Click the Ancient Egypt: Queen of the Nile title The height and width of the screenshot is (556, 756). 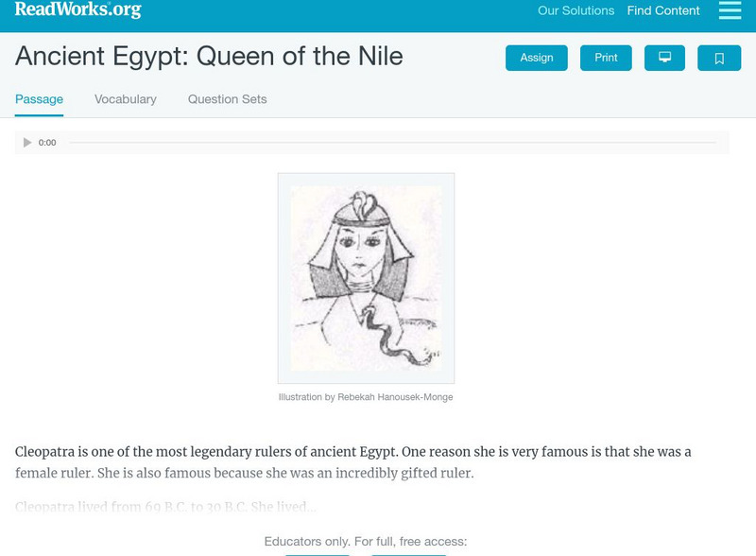209,57
